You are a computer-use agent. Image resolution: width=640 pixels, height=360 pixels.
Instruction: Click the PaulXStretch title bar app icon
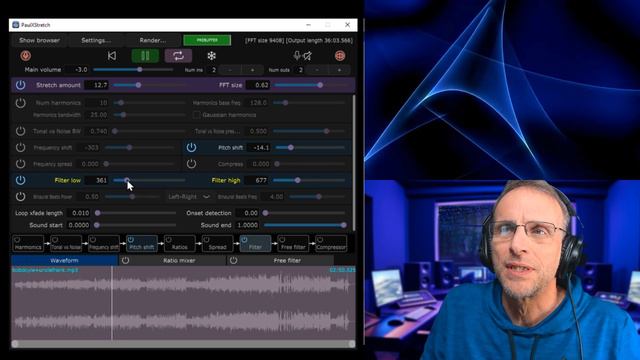click(16, 25)
